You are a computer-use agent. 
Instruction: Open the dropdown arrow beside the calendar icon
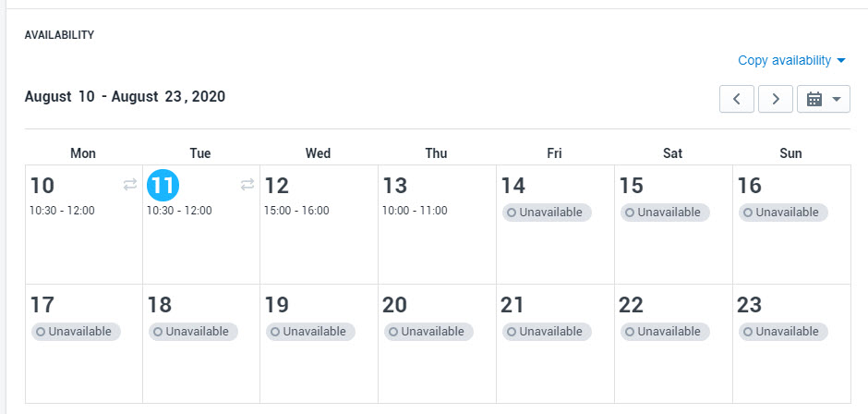[x=837, y=99]
